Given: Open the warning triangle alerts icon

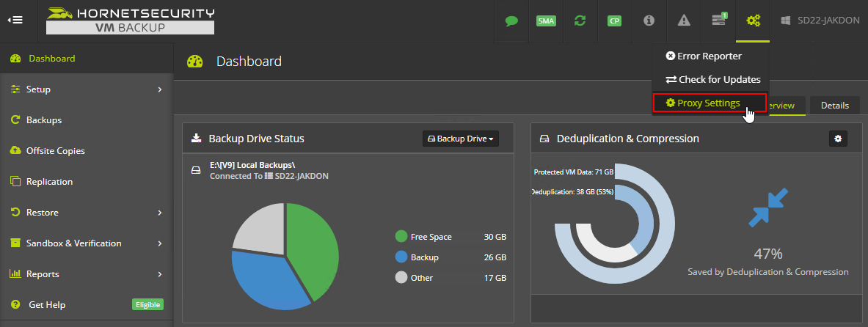Looking at the screenshot, I should (x=685, y=21).
